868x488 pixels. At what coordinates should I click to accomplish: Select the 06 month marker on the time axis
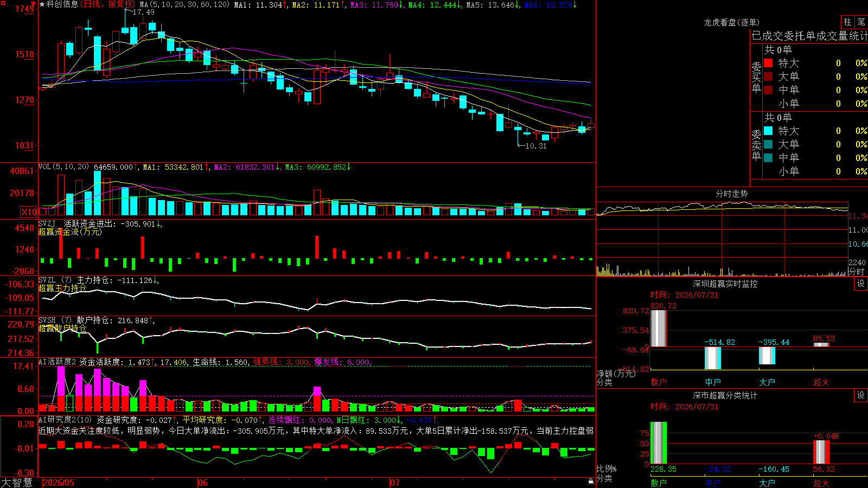click(x=202, y=483)
